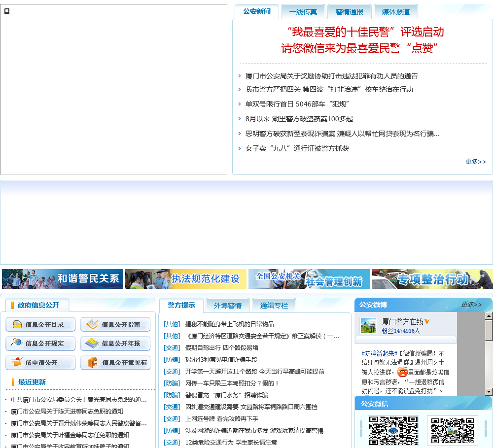
Task: Click the 信息公开意见箱 mailbox icon button
Action: [x=115, y=363]
